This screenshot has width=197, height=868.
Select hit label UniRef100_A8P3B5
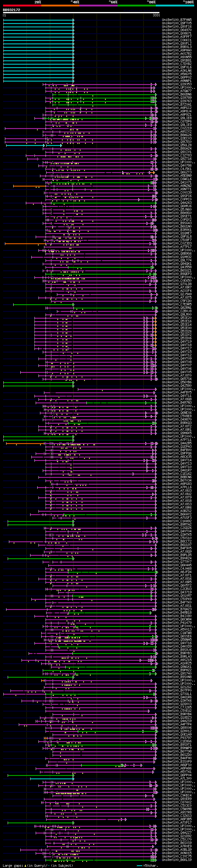coord(177,819)
